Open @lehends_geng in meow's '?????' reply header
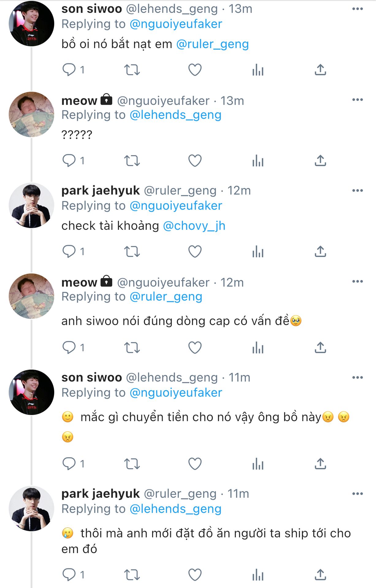Screen dimensions: 376x588 point(176,115)
